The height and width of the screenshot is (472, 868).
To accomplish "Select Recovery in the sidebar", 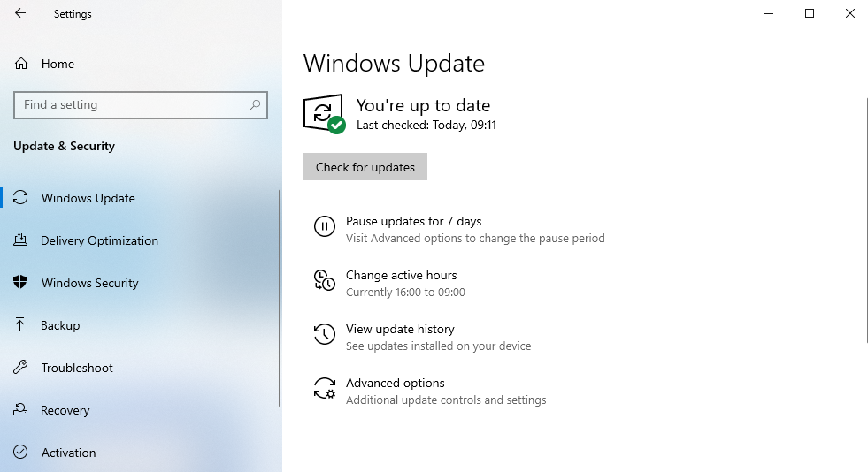I will coord(65,410).
